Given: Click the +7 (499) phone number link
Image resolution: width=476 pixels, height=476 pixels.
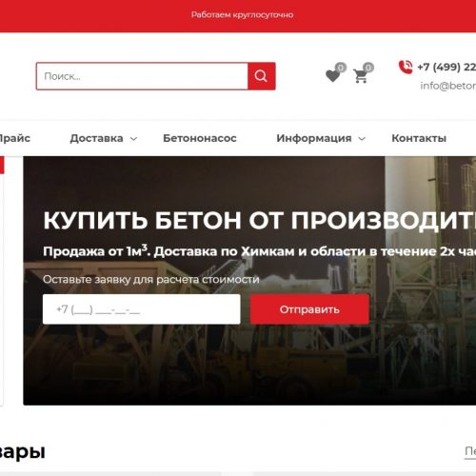Looking at the screenshot, I should coord(446,67).
